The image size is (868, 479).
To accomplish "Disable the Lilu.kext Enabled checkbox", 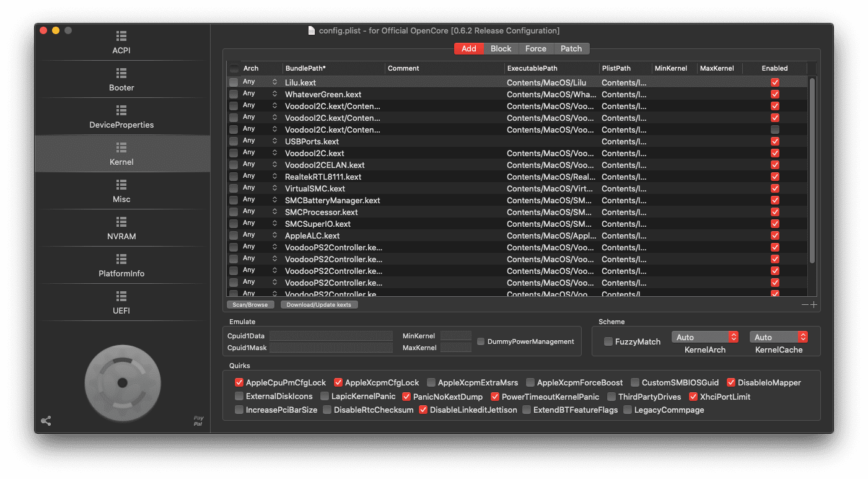I will tap(774, 82).
